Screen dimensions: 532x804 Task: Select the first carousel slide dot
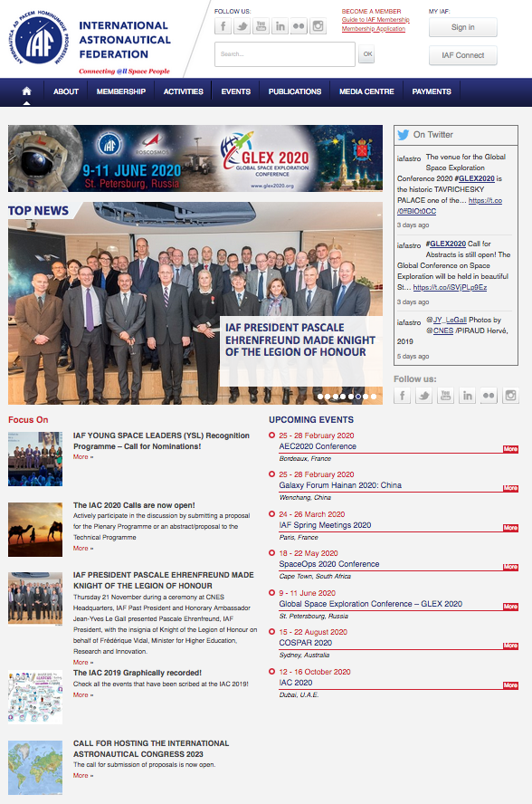320,397
